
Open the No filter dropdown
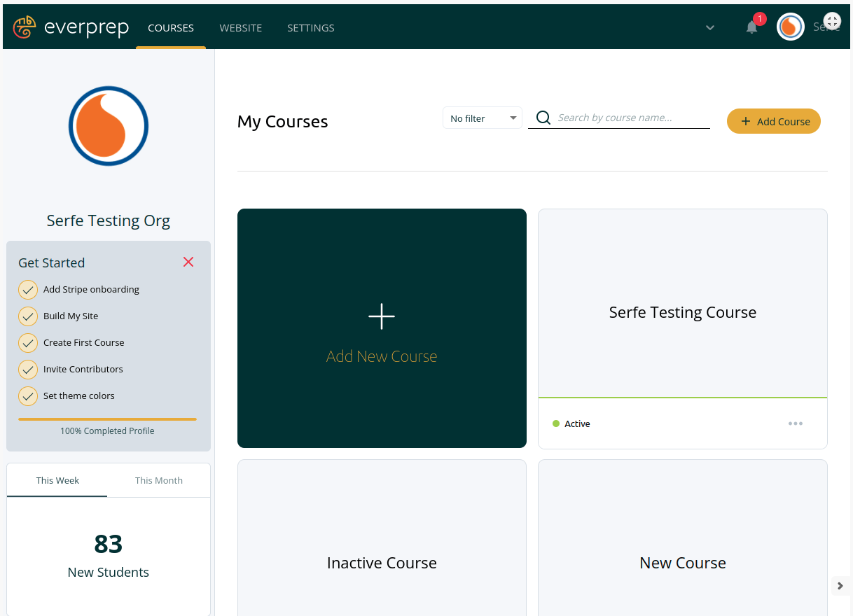pyautogui.click(x=483, y=118)
